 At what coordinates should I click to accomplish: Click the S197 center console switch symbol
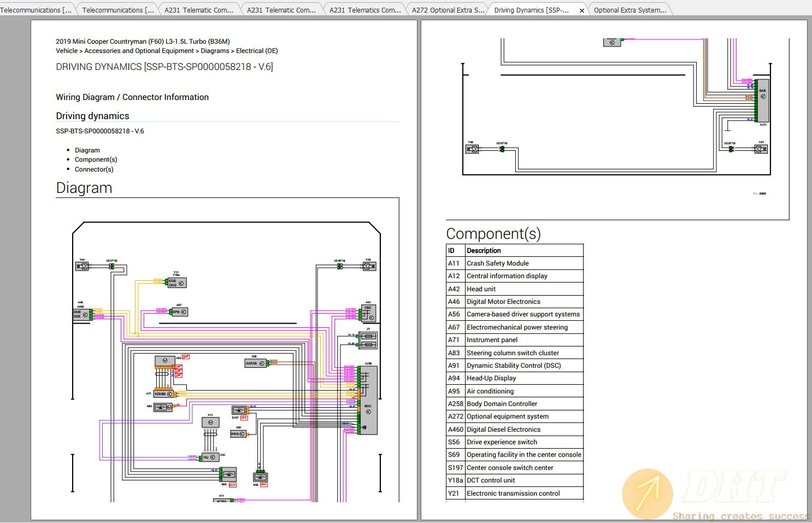click(239, 410)
